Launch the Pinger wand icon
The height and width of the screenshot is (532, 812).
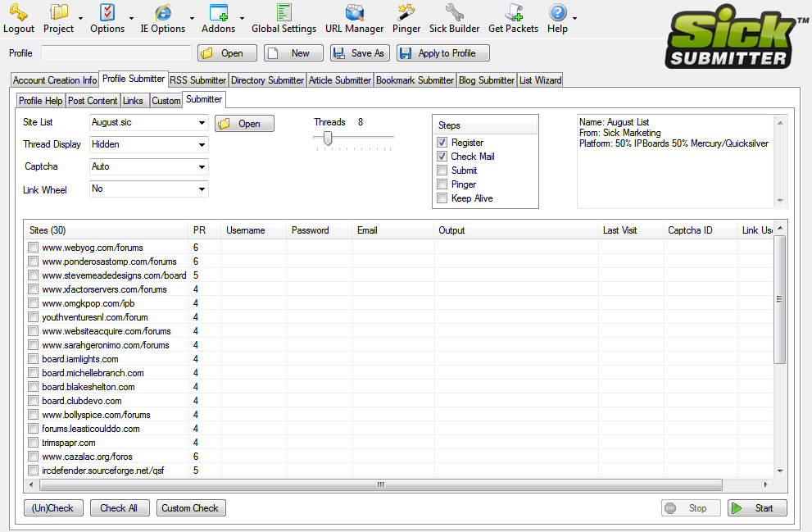point(406,12)
